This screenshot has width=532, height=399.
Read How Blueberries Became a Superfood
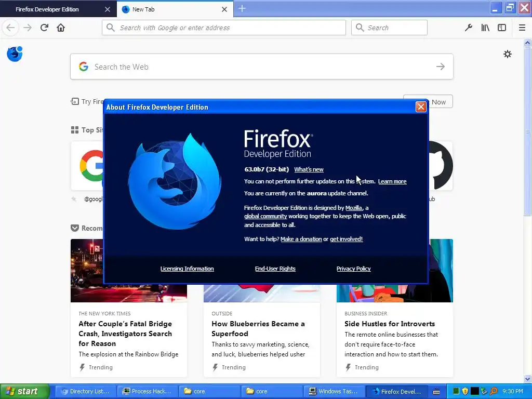(x=258, y=328)
